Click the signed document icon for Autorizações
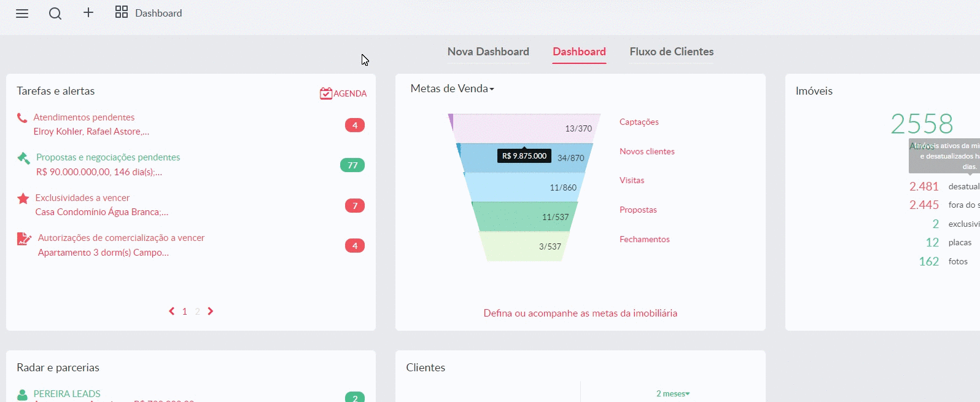The image size is (980, 402). tap(24, 238)
